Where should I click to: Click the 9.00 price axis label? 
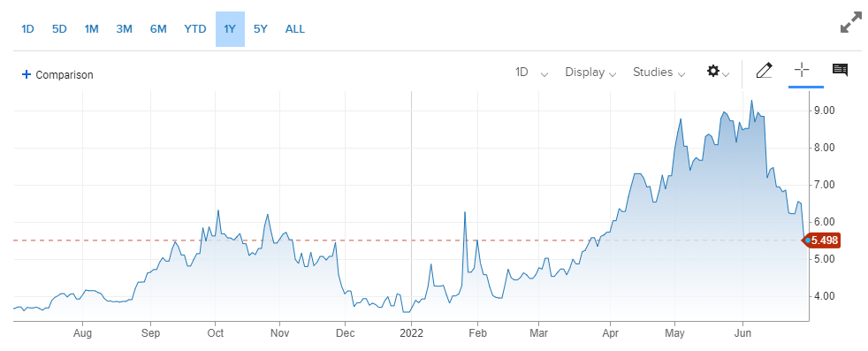point(826,111)
